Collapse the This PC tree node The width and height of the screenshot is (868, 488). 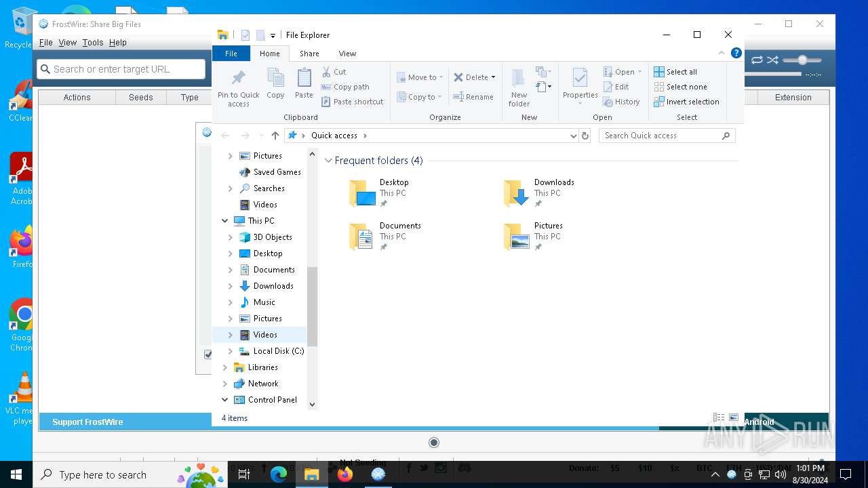point(224,221)
